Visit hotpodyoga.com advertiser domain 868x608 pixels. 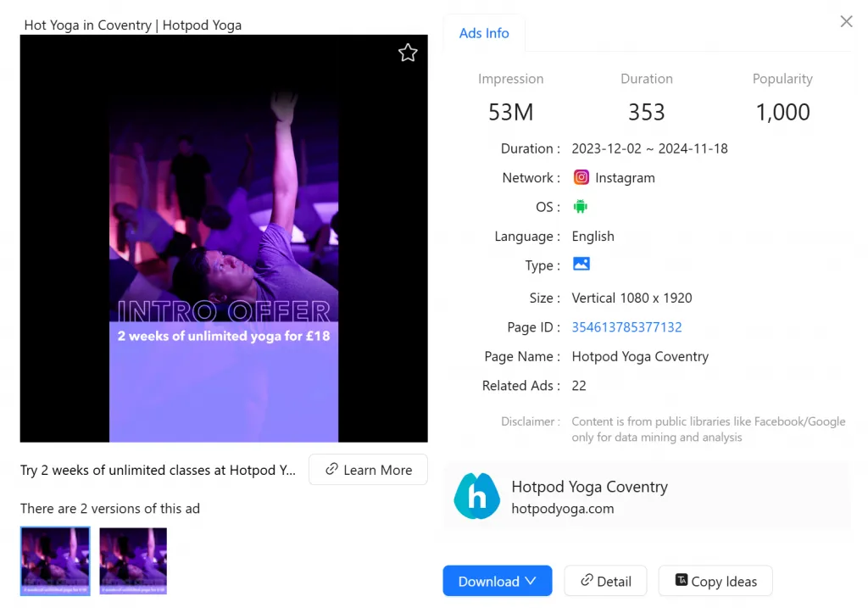click(562, 509)
